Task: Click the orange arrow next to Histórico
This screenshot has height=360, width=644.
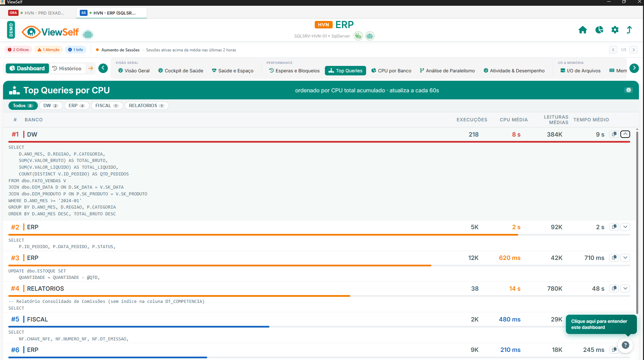Action: (x=91, y=68)
